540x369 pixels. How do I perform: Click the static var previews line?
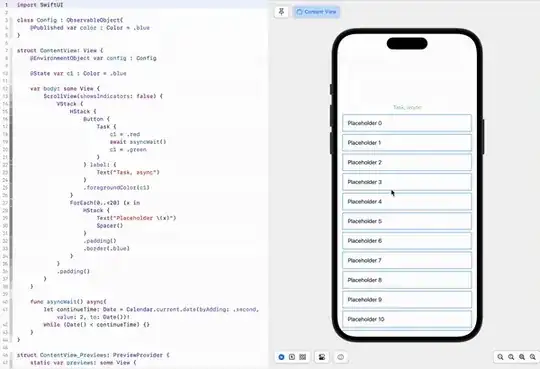pos(83,362)
